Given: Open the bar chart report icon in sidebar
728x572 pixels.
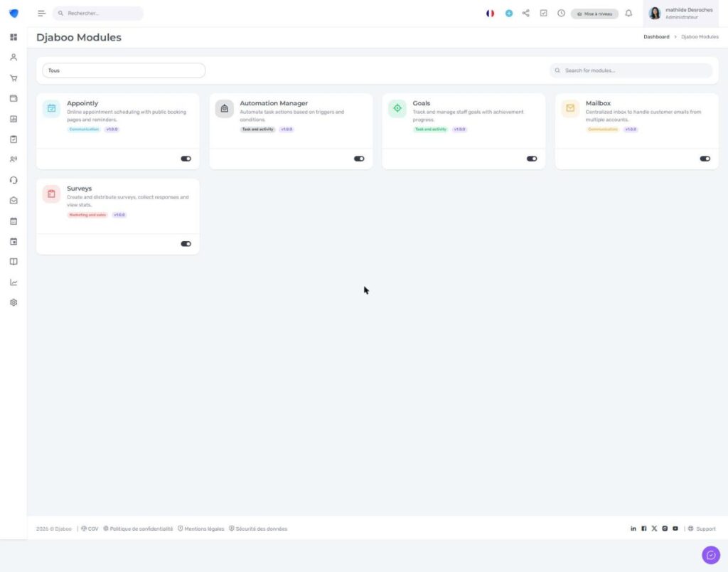Looking at the screenshot, I should coord(14,119).
